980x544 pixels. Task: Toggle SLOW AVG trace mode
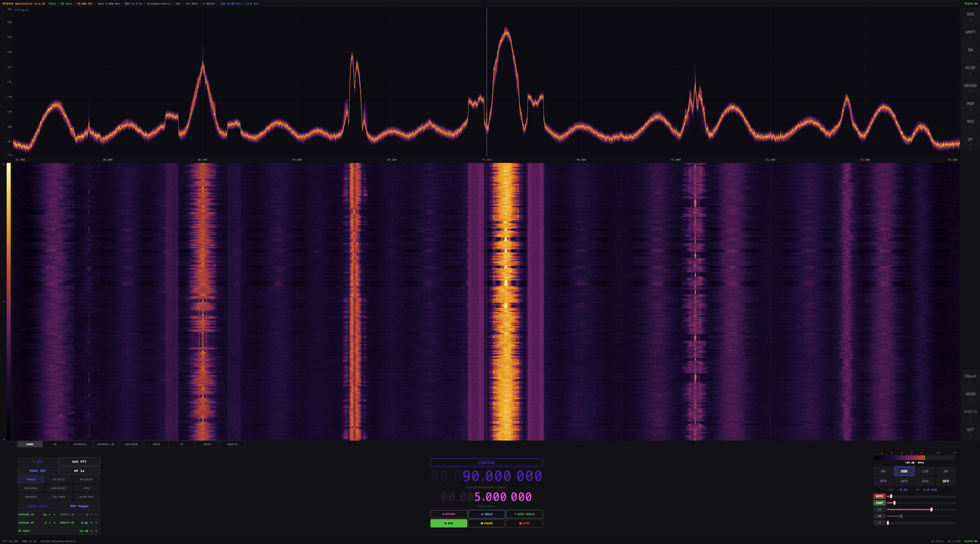(86, 497)
